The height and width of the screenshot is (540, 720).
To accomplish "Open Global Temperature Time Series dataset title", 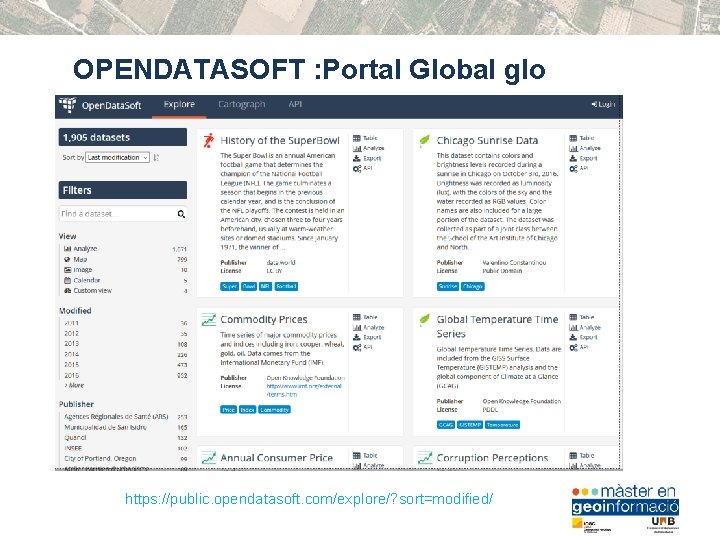I will tap(497, 326).
